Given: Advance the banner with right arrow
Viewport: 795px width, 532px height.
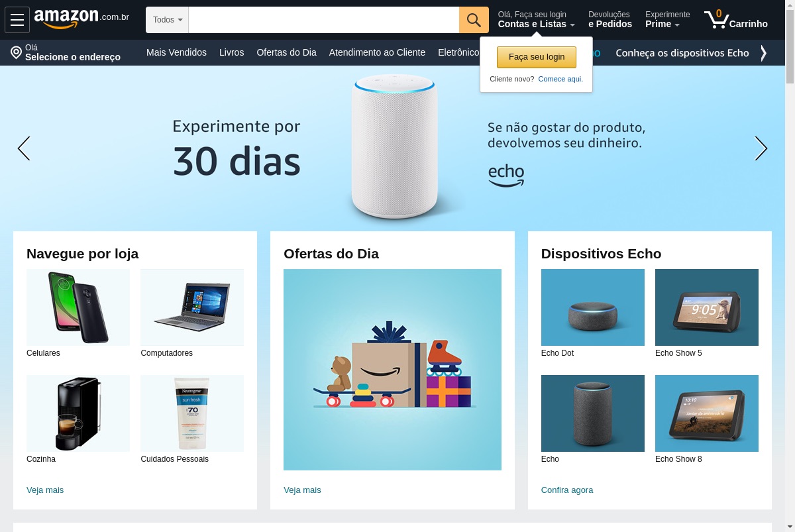Looking at the screenshot, I should (761, 148).
